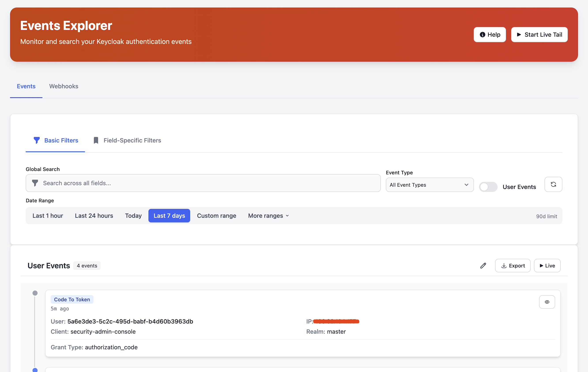Select the Last 1 hour date range
588x372 pixels.
[48, 216]
